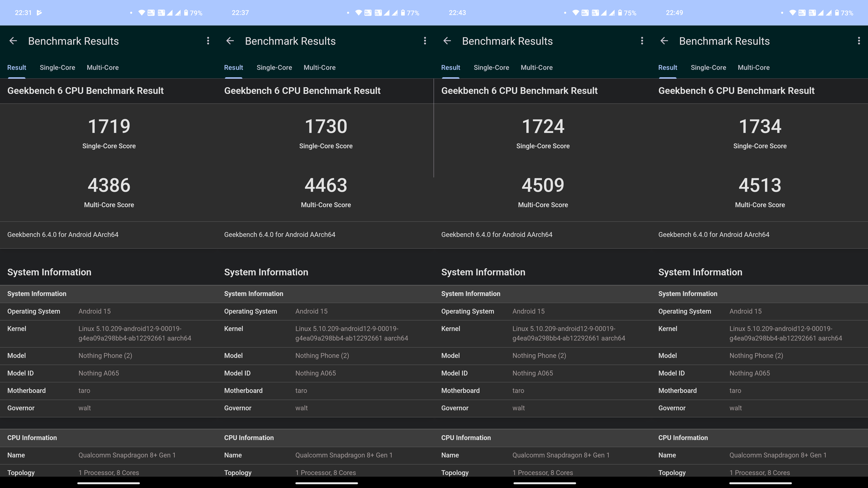
Task: Switch to Multi-Core tab in first panel
Action: tap(103, 67)
